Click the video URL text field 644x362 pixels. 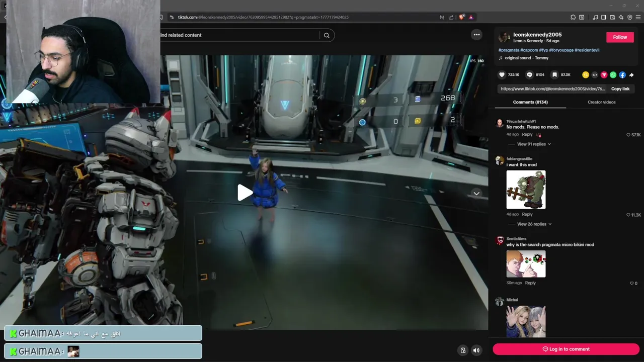(552, 89)
